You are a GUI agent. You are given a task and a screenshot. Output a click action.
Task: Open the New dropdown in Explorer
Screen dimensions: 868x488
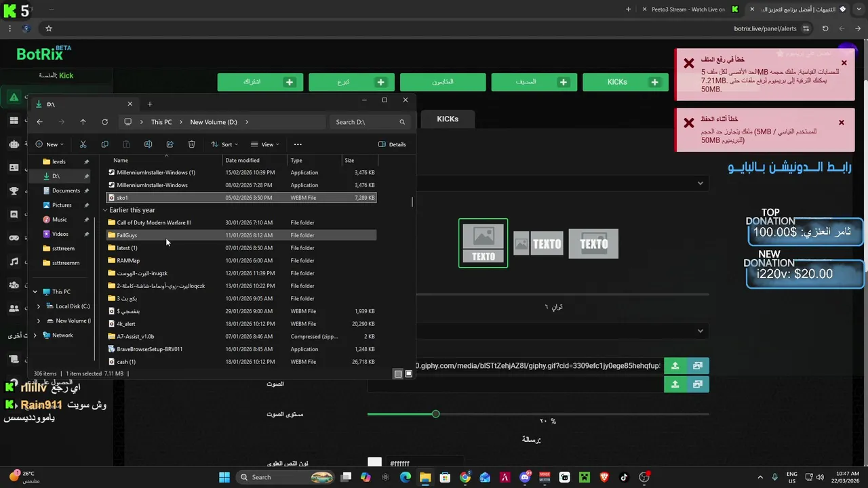click(x=50, y=144)
